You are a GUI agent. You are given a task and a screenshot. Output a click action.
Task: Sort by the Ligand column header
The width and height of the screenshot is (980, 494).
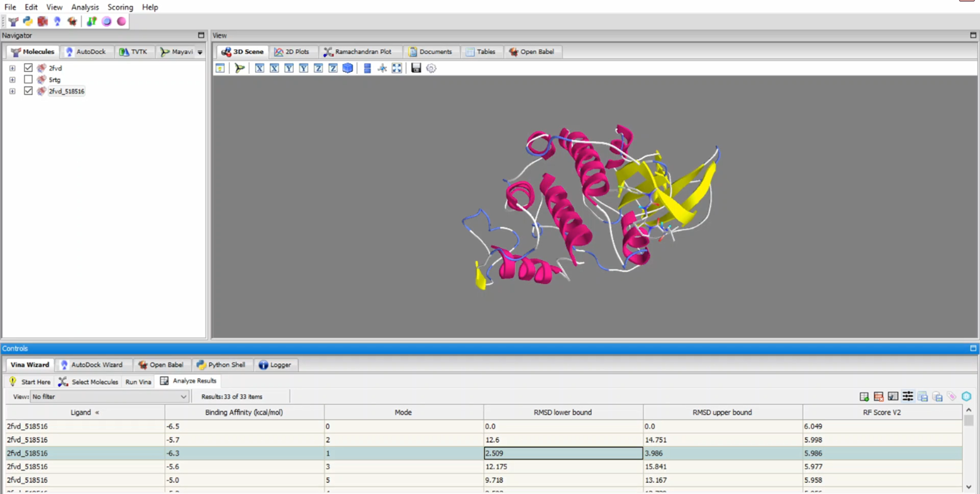point(85,412)
